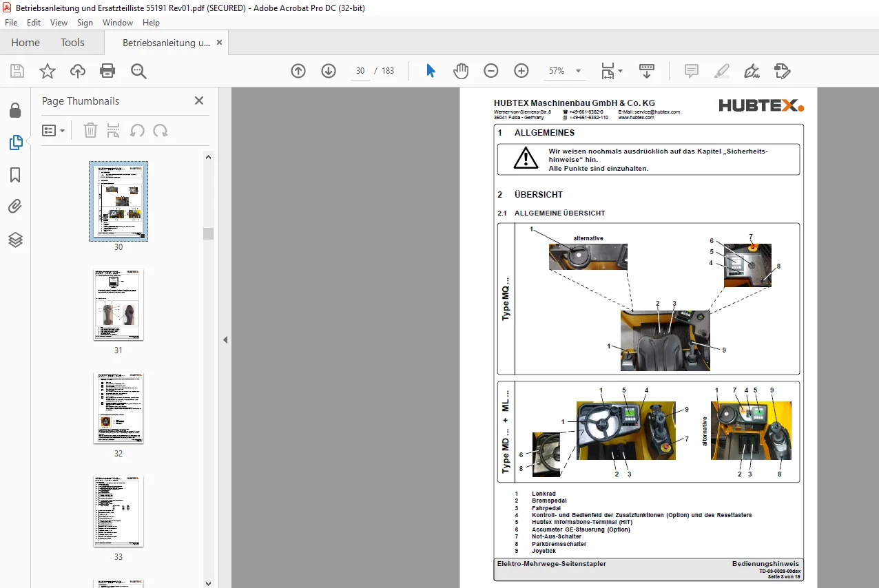This screenshot has width=879, height=588.
Task: Rotate page counterclockwise in thumbnails panel
Action: (137, 130)
